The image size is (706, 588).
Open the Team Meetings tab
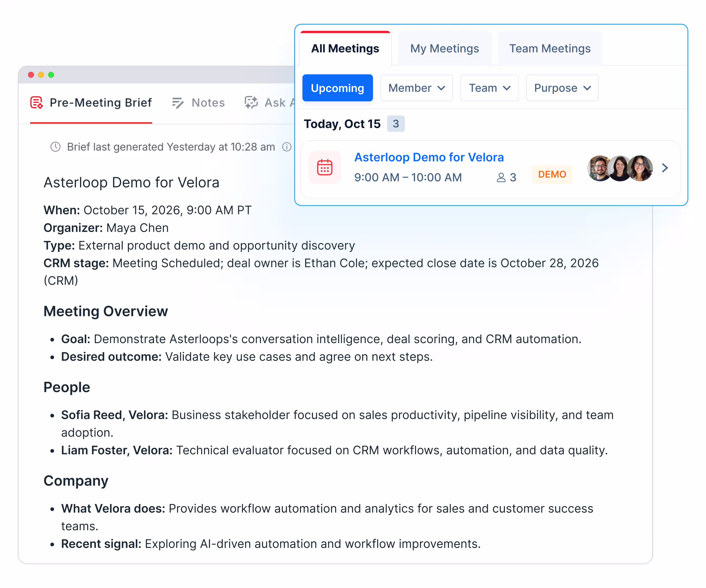coord(550,48)
